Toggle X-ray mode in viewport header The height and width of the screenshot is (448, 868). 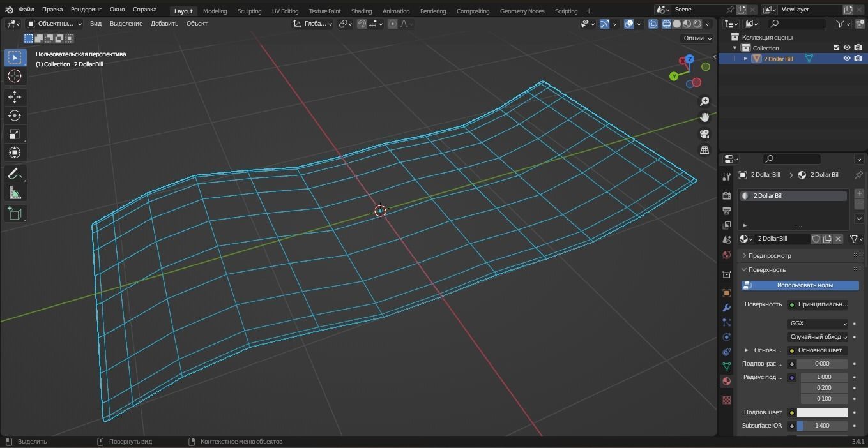coord(653,24)
